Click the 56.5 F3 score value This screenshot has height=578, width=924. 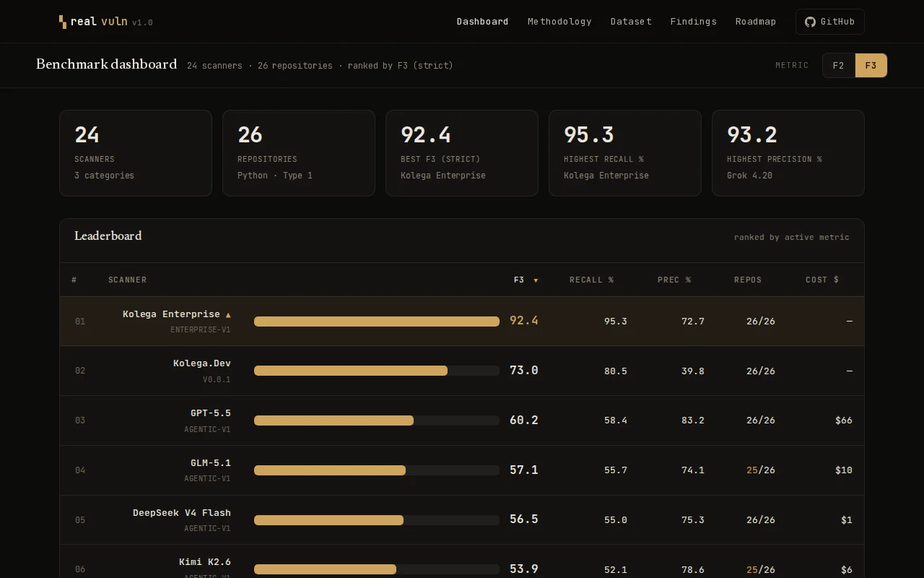coord(524,519)
